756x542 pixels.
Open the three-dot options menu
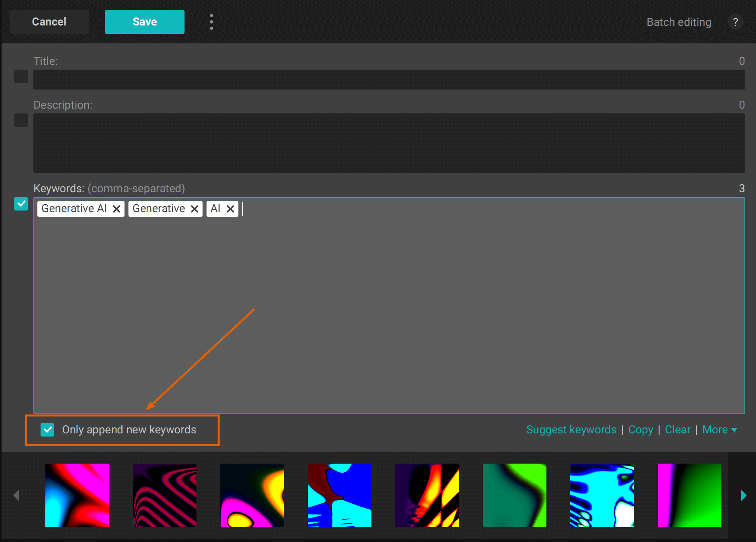click(211, 22)
